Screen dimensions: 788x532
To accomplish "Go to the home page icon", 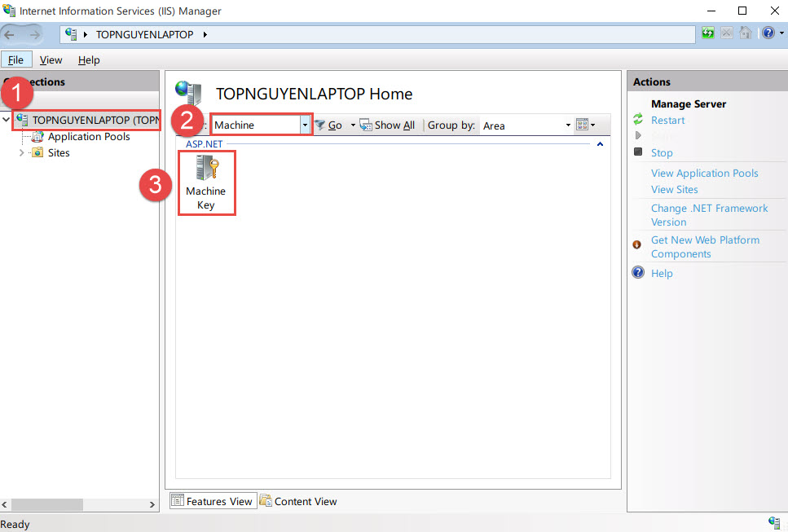I will click(746, 33).
